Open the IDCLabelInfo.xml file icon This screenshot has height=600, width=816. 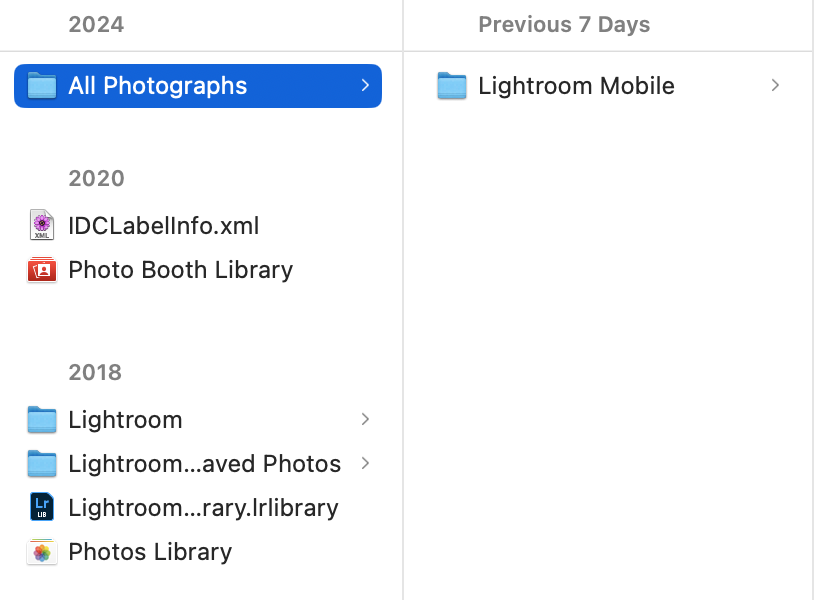(42, 226)
